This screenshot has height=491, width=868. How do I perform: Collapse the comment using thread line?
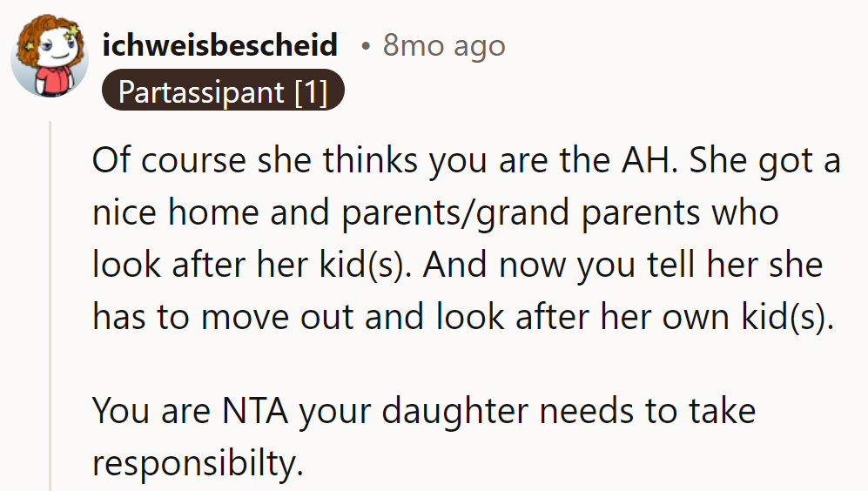coord(50,306)
